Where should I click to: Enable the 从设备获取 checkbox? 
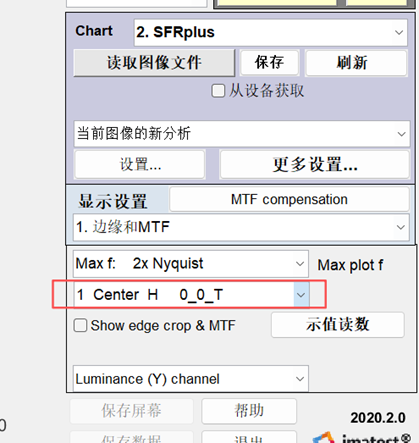[218, 91]
